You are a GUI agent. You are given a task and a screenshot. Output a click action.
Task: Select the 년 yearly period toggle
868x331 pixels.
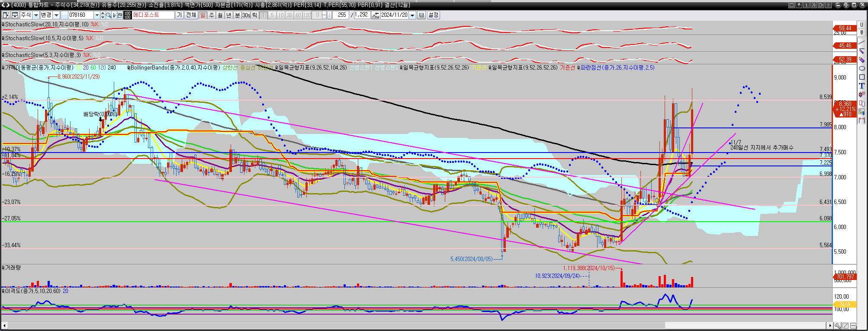tap(229, 15)
